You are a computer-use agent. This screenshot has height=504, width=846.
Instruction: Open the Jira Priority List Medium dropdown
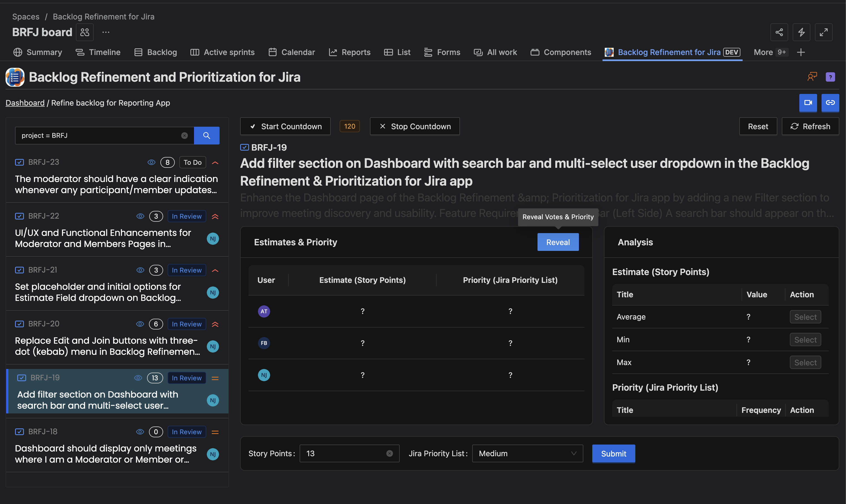527,453
